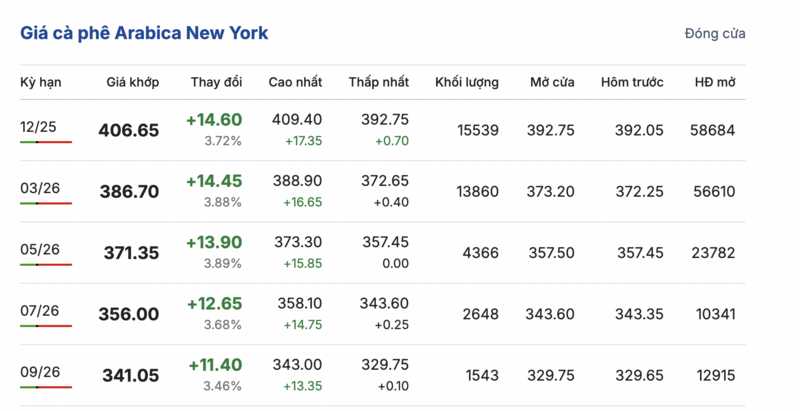
Task: Click the price range bar under 07/26
Action: pos(46,327)
